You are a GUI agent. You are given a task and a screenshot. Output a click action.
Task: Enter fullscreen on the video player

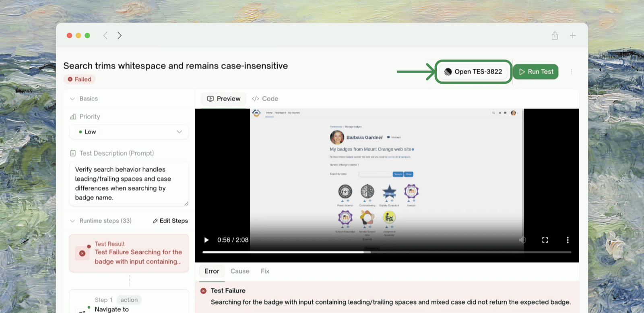click(545, 240)
